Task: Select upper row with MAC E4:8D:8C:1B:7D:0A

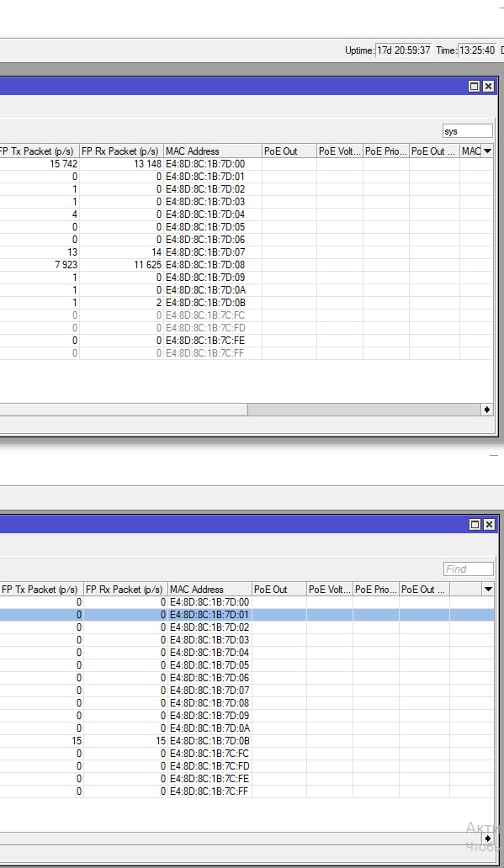Action: [246, 290]
